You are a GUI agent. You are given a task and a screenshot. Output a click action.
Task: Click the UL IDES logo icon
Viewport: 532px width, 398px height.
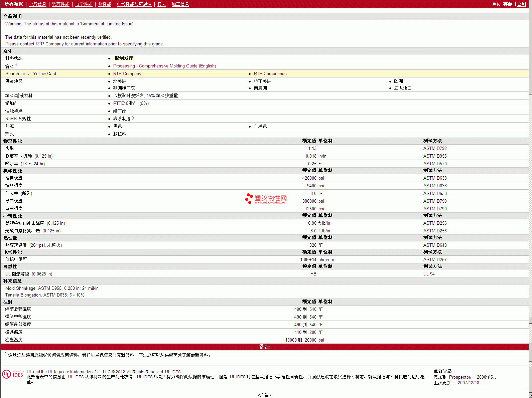click(13, 374)
